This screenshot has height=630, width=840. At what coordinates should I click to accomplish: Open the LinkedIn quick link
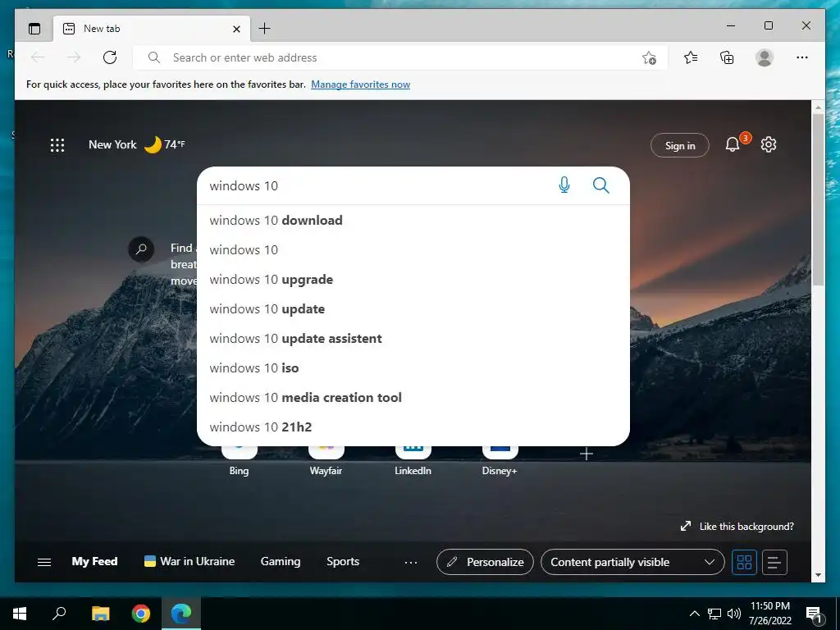pyautogui.click(x=413, y=461)
